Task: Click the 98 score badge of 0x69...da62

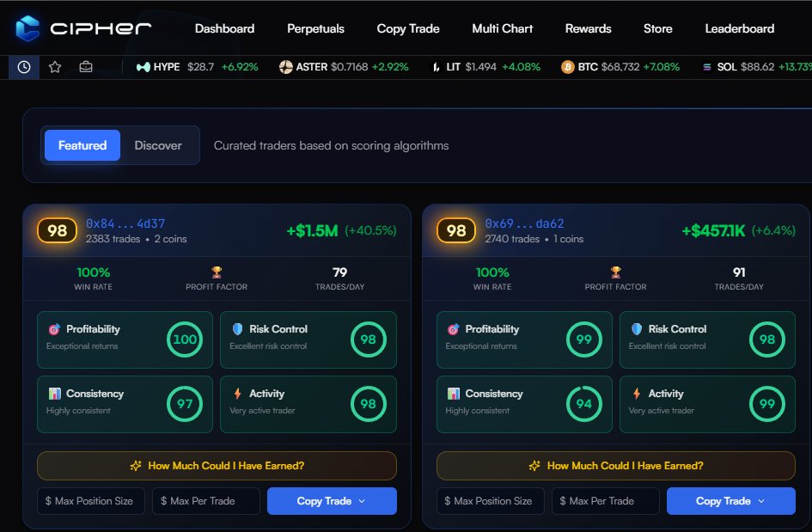Action: point(456,230)
